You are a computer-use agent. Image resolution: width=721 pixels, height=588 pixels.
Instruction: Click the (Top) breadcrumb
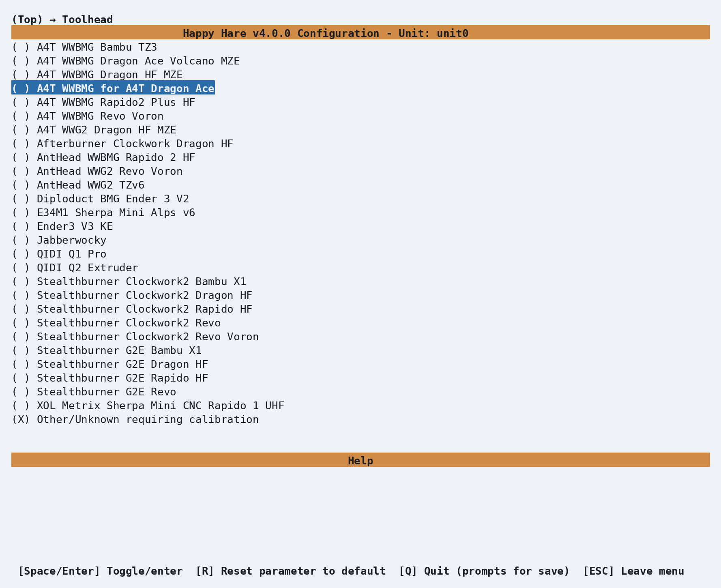(27, 19)
